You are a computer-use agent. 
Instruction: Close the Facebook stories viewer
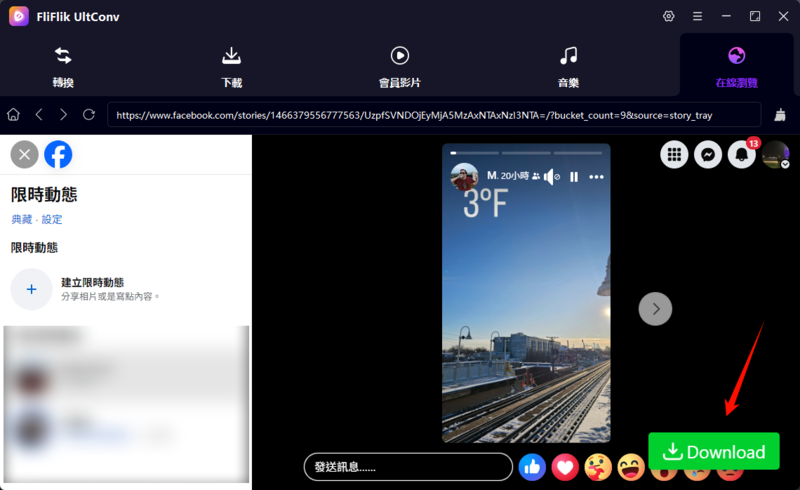24,154
